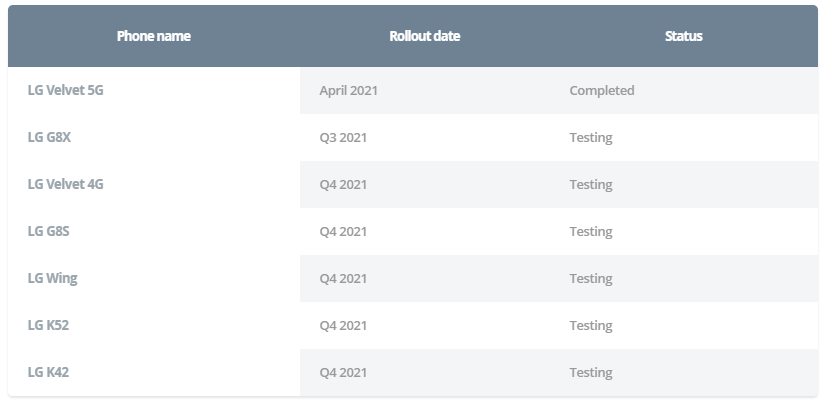Click the Testing status for LG K52

[591, 326]
